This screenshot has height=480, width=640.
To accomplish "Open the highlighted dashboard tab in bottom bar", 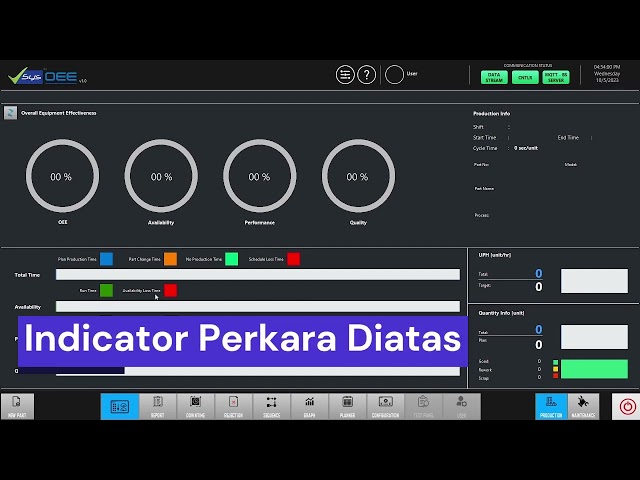I will point(120,406).
